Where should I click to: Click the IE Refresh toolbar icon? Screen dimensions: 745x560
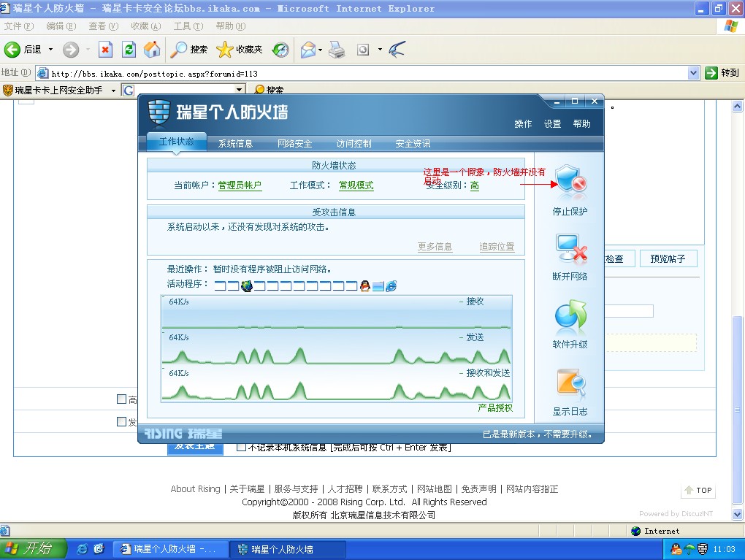[x=129, y=50]
